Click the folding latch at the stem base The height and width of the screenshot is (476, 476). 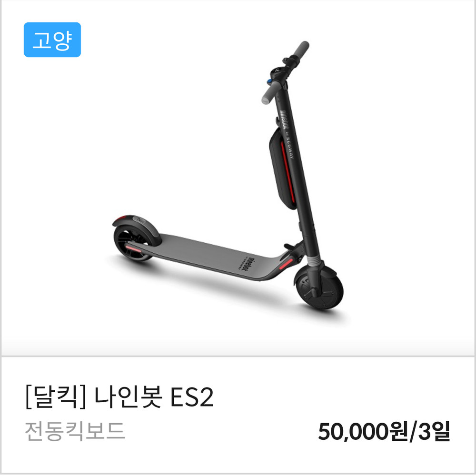pos(294,249)
